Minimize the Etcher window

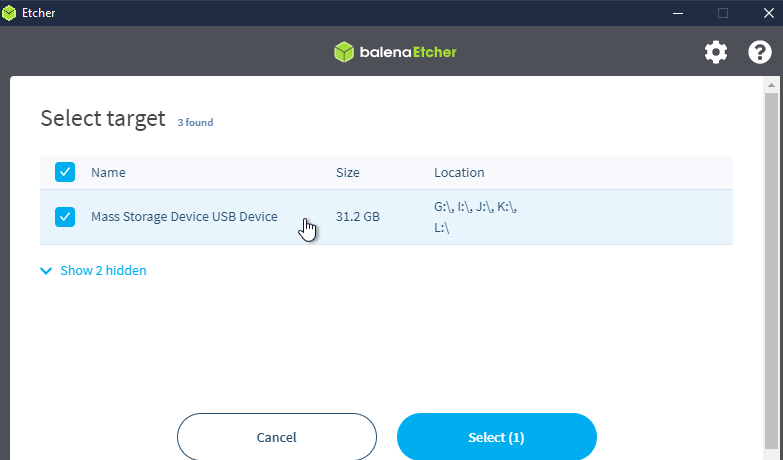pyautogui.click(x=678, y=13)
